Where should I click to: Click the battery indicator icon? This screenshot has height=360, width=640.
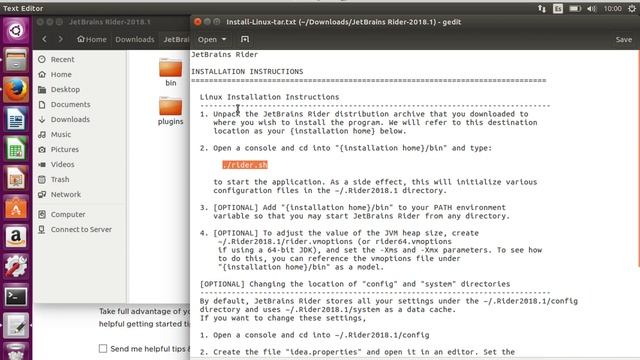pyautogui.click(x=575, y=9)
